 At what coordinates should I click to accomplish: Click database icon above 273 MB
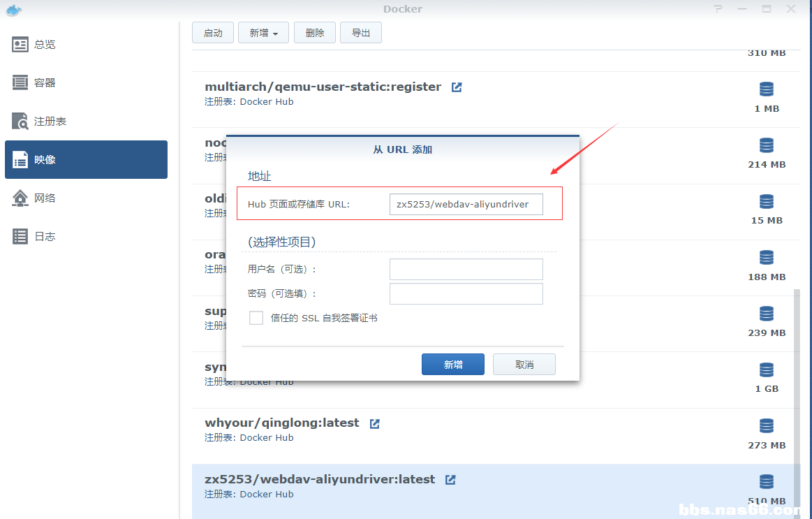767,426
